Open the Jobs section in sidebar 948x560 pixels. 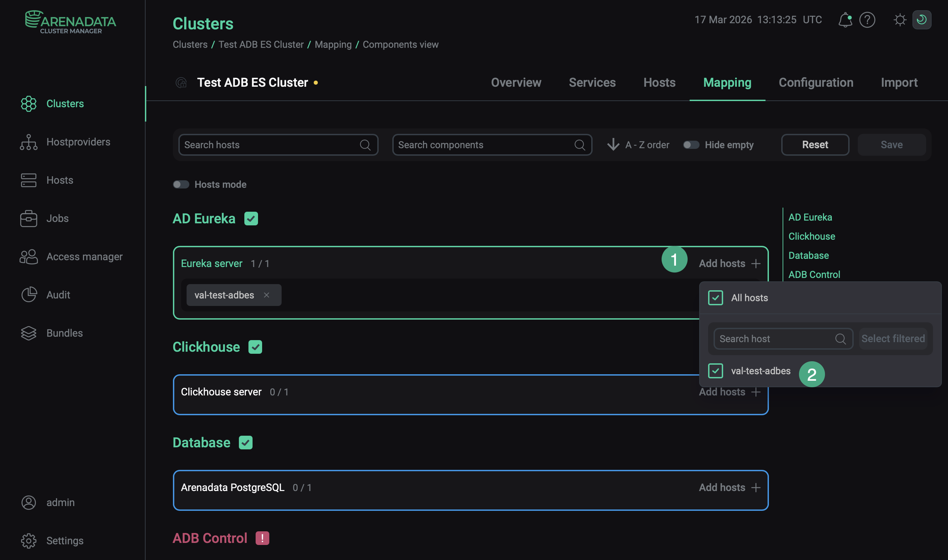click(57, 219)
